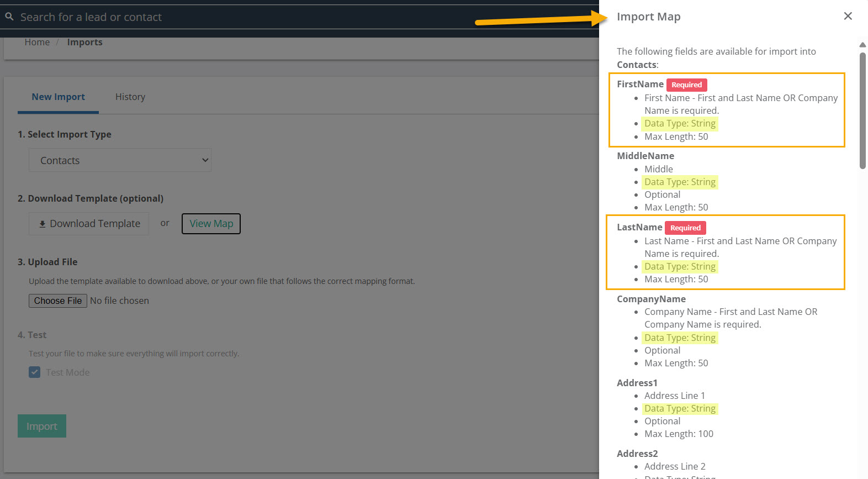The height and width of the screenshot is (479, 868).
Task: Click 'Address Line 1' description text
Action: pos(675,396)
